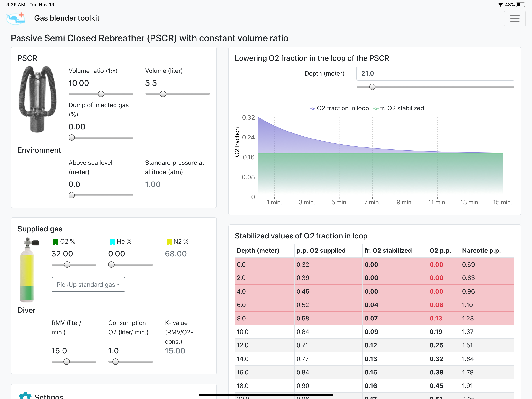
Task: Click the Depth slider under the input
Action: coord(435,87)
